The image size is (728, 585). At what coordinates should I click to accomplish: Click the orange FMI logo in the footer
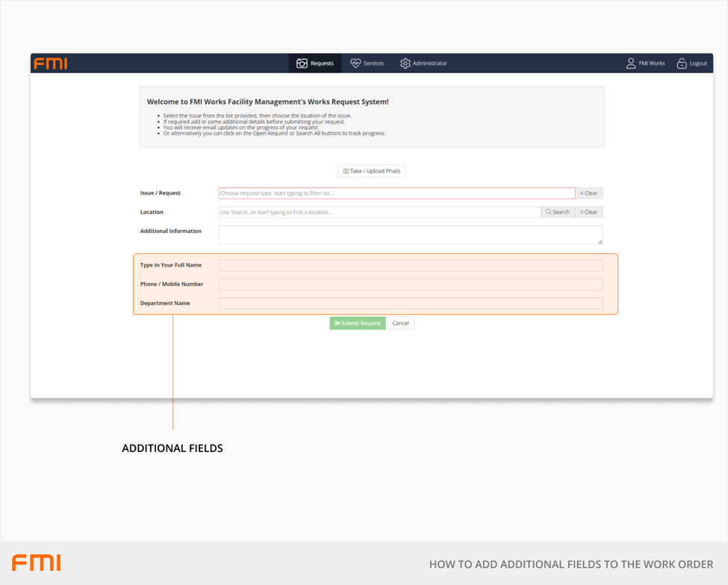point(37,563)
